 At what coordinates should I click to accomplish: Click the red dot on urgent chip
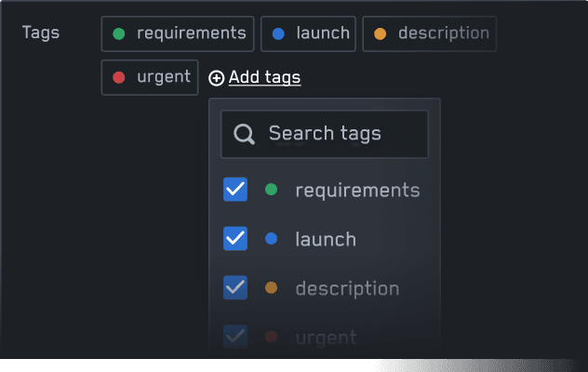click(x=119, y=77)
